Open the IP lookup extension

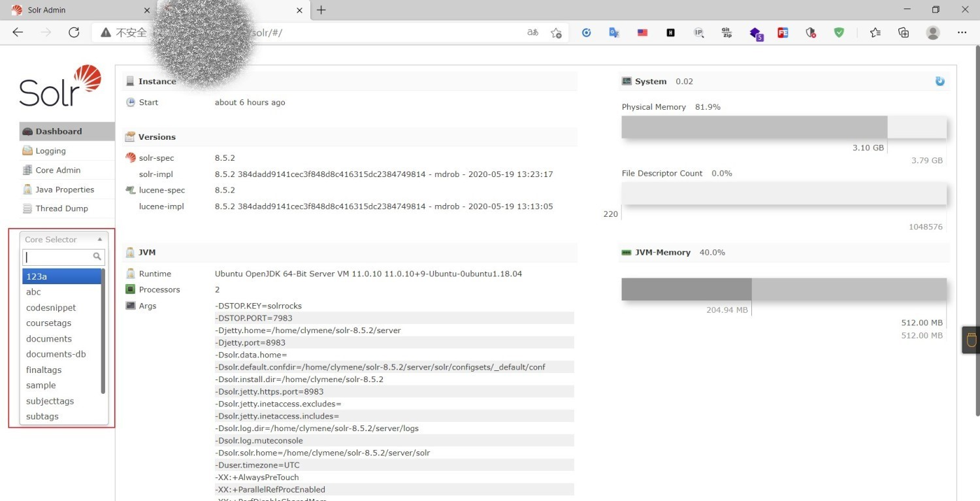698,33
